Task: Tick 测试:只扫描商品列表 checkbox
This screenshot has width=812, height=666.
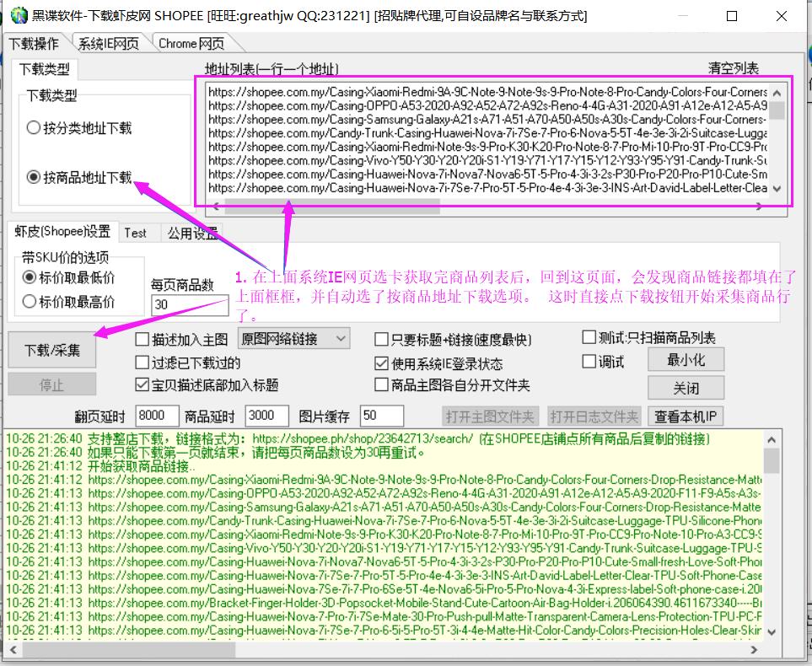Action: click(649, 338)
